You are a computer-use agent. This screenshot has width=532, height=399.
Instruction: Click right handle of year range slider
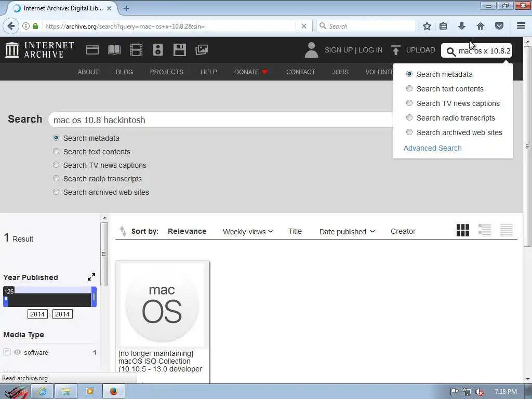94,297
